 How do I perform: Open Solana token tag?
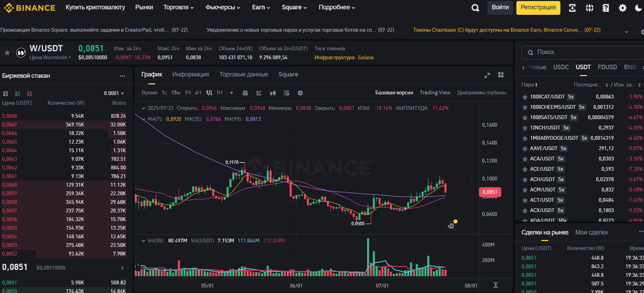[x=366, y=57]
